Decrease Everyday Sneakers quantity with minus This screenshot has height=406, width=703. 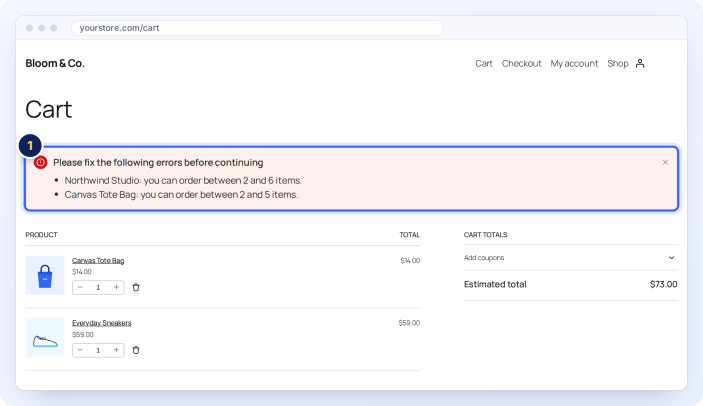click(80, 350)
